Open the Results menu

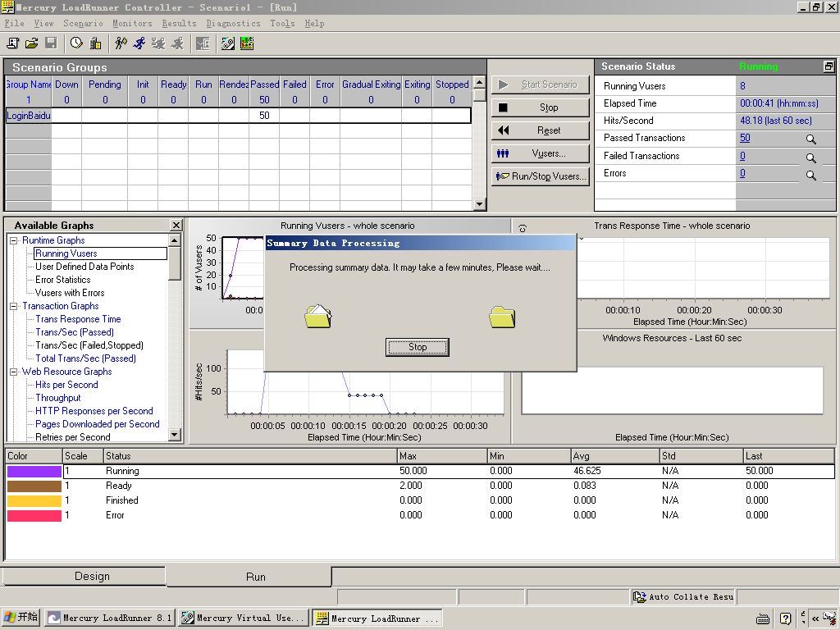[x=179, y=23]
